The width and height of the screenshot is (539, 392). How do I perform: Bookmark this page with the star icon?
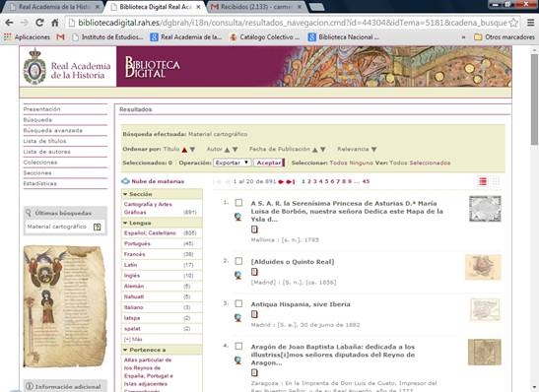pyautogui.click(x=513, y=23)
